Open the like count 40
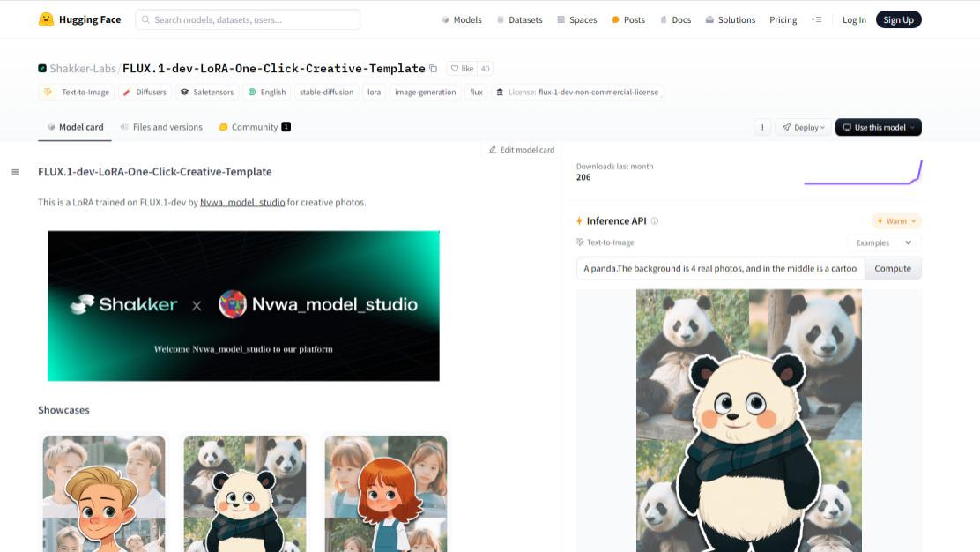 485,68
